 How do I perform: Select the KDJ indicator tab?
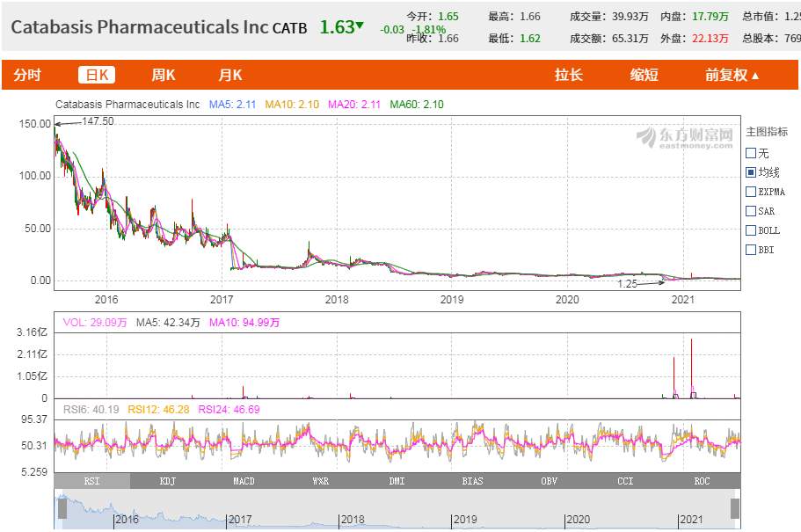pyautogui.click(x=167, y=481)
